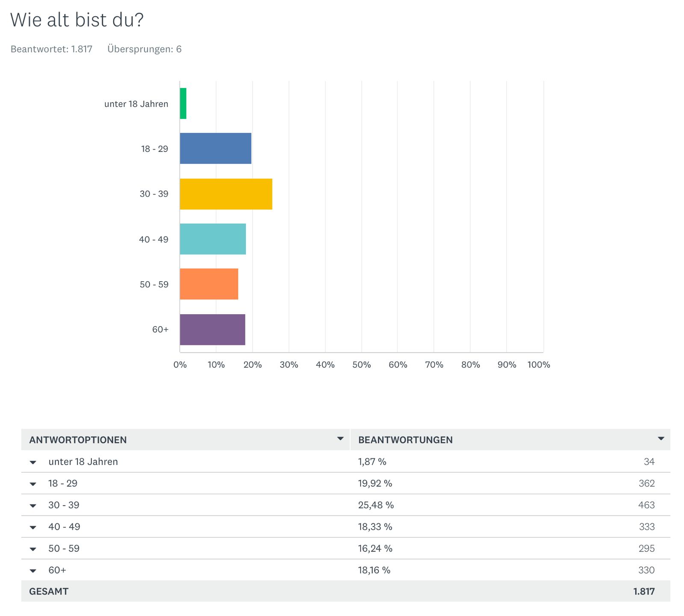Click the '30 - 39' table row label
The height and width of the screenshot is (616, 684).
(x=64, y=505)
